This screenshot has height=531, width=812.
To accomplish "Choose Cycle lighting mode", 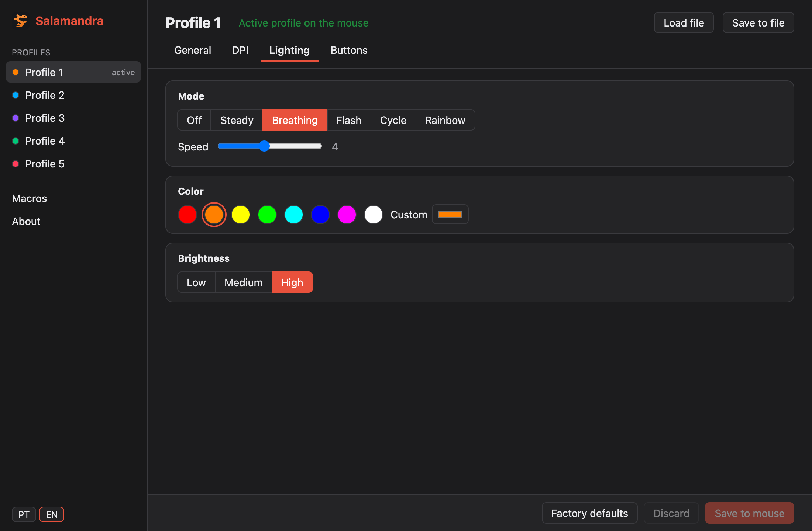I will click(393, 120).
